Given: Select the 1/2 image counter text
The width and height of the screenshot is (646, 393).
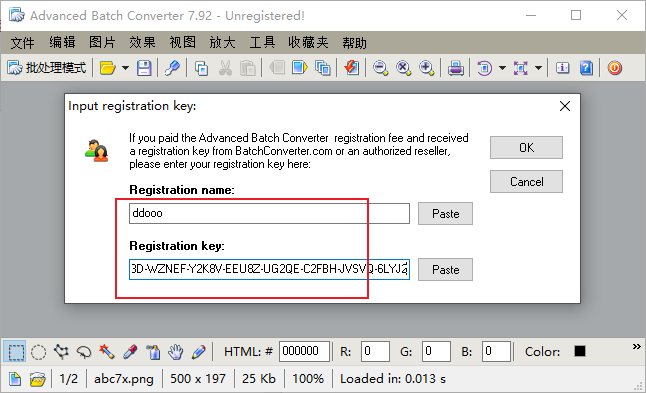Looking at the screenshot, I should tap(68, 379).
